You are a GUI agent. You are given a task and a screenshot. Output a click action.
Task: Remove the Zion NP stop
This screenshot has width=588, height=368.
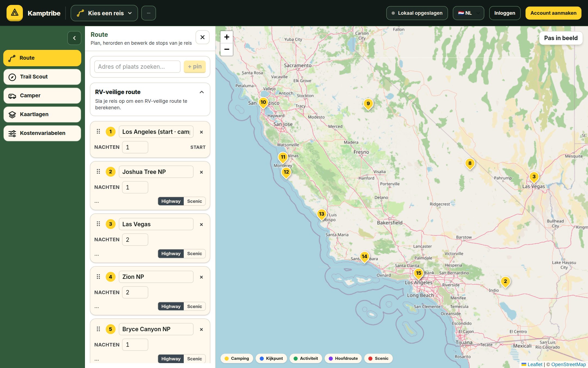[x=201, y=277]
